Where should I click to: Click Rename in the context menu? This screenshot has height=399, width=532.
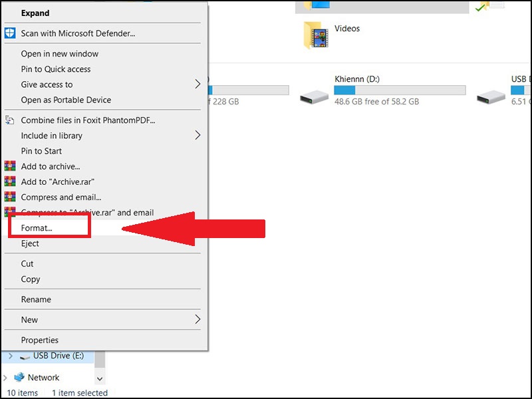[36, 299]
